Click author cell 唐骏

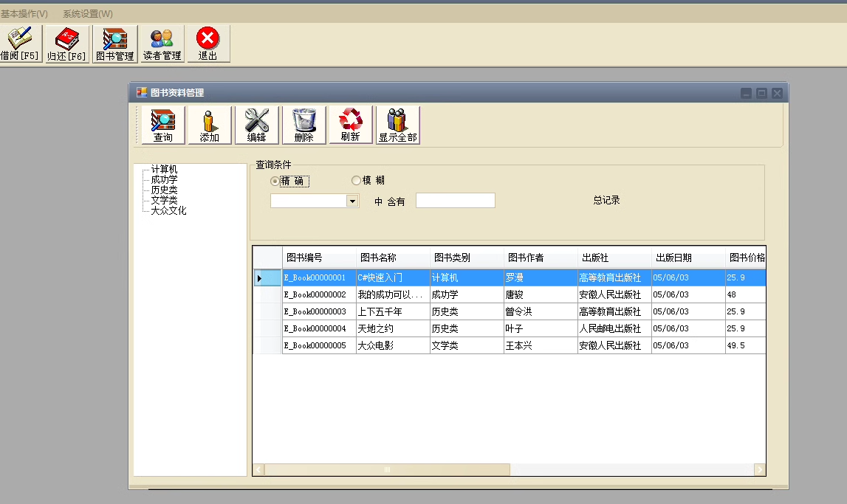tap(541, 294)
